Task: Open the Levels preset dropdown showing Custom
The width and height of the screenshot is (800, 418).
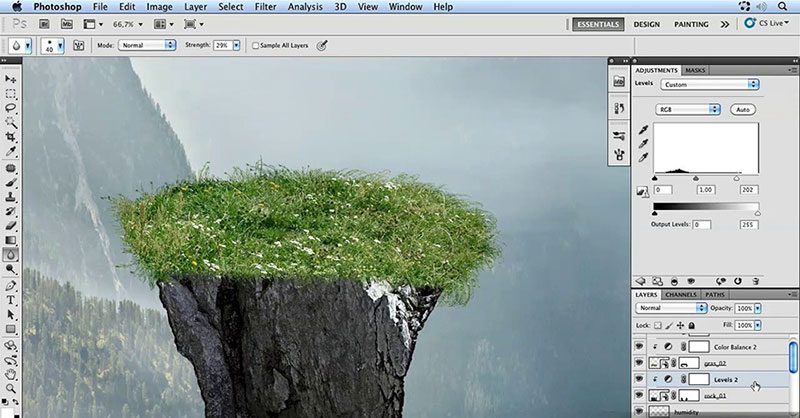Action: [x=710, y=85]
